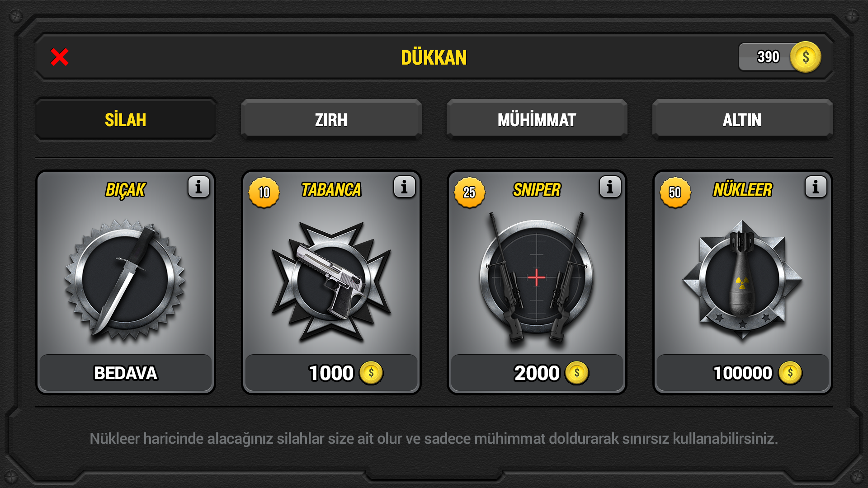Screen dimensions: 868x488
Task: Select the nuclear bomb emblem image
Action: [742, 280]
